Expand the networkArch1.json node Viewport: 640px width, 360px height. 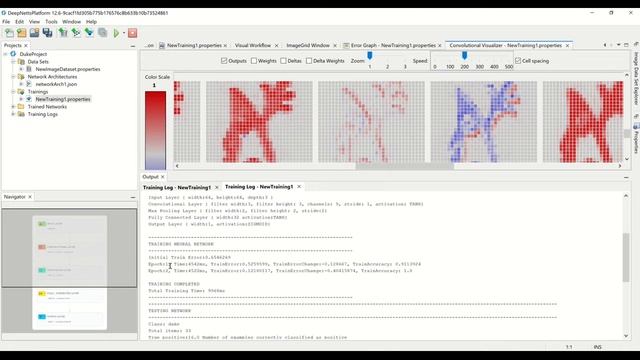[21, 84]
